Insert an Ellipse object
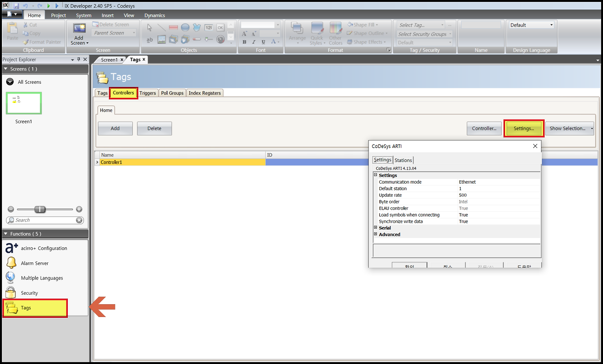The width and height of the screenshot is (603, 364). pos(185,27)
